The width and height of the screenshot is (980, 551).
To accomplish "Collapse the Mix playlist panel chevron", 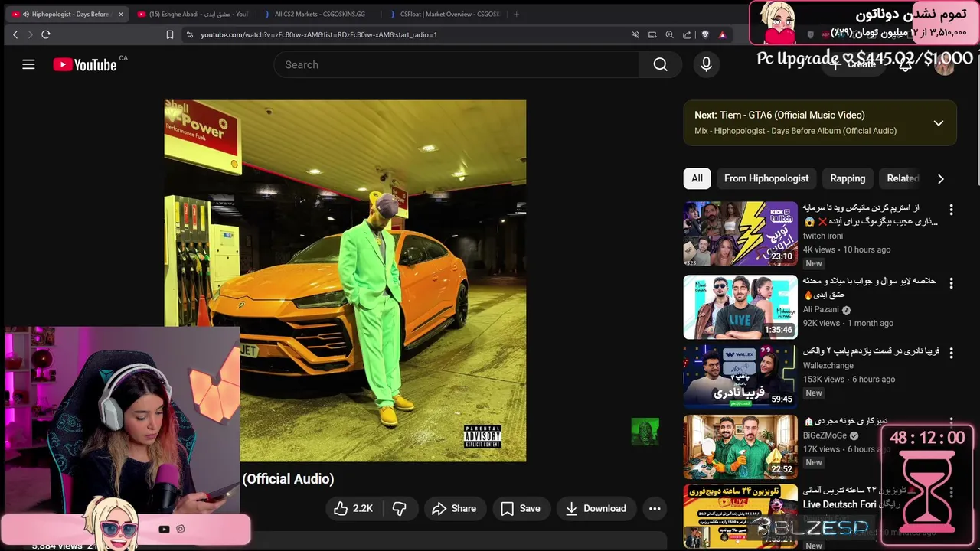I will (938, 123).
